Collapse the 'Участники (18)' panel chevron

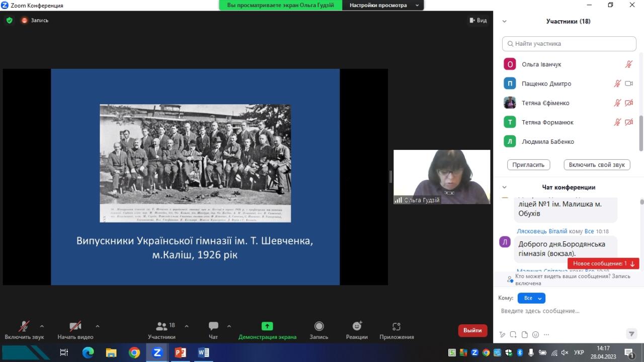(x=504, y=21)
